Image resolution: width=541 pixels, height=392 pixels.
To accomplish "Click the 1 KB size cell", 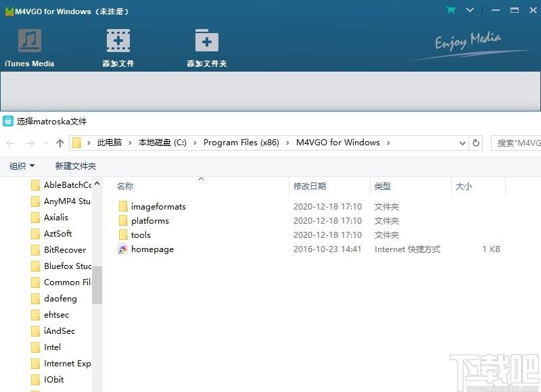I will tap(491, 249).
